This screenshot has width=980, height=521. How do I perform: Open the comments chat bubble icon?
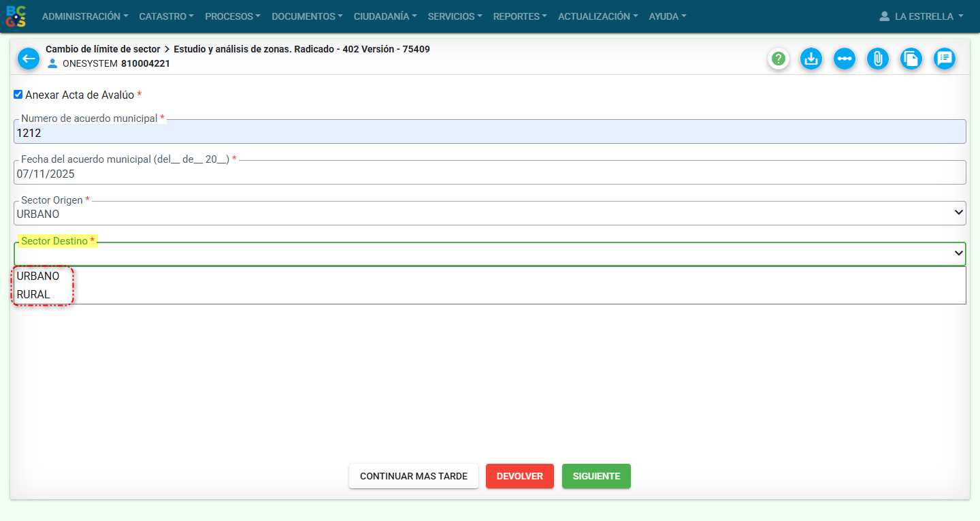944,59
